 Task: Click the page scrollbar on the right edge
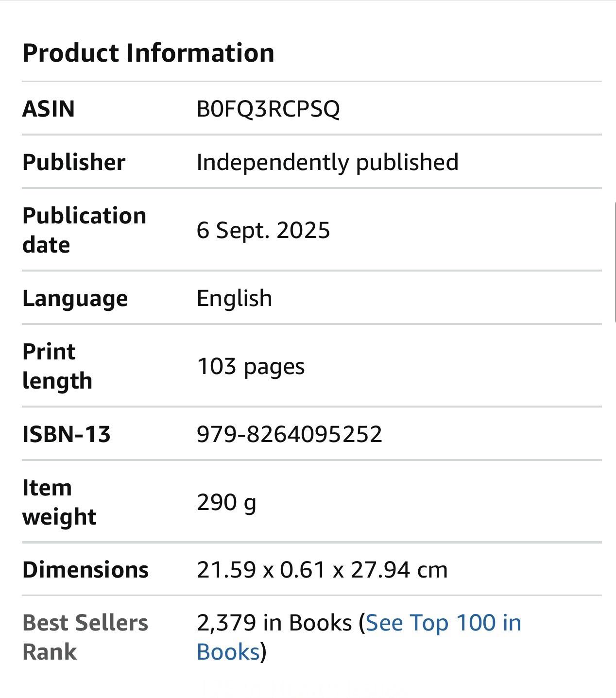[614, 262]
